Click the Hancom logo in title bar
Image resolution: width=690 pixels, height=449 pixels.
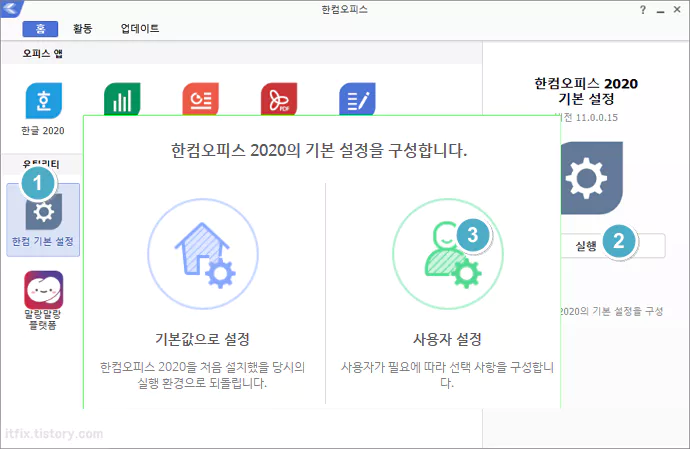11,8
